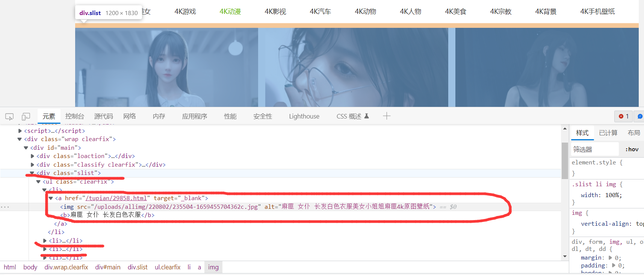Click the width: 100% declaration

[x=601, y=195]
